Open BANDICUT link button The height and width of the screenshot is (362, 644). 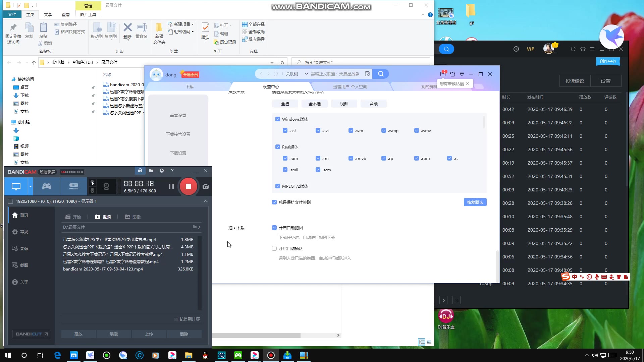click(x=31, y=334)
